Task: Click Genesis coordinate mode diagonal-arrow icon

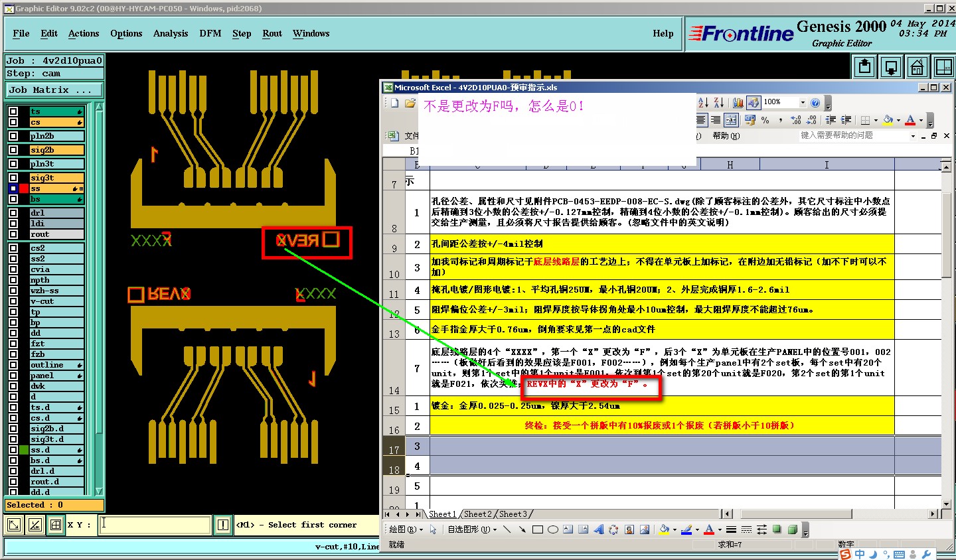Action: [x=13, y=525]
